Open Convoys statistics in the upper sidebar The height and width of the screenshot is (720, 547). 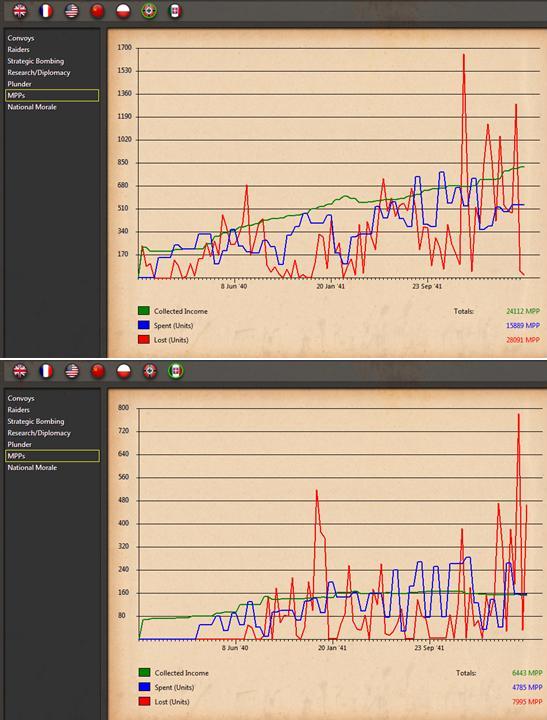(x=21, y=38)
